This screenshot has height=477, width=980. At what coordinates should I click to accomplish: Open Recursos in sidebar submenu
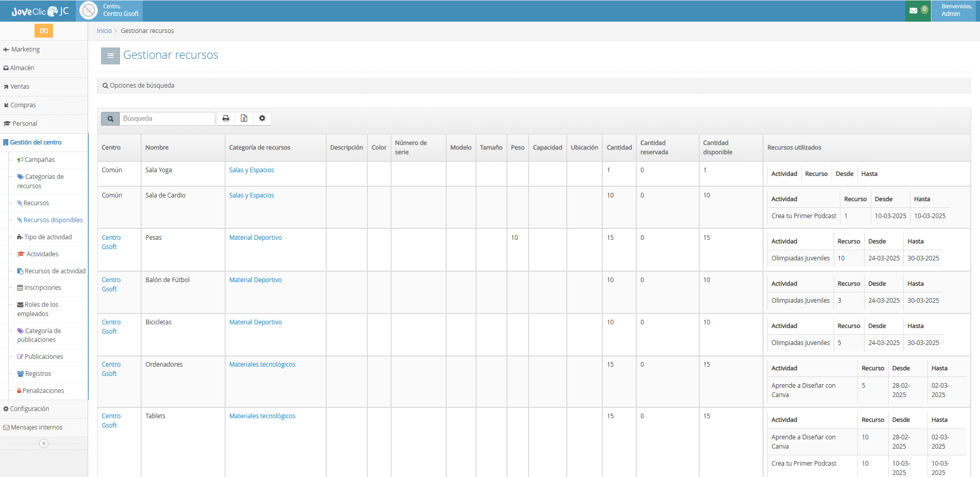[x=33, y=203]
